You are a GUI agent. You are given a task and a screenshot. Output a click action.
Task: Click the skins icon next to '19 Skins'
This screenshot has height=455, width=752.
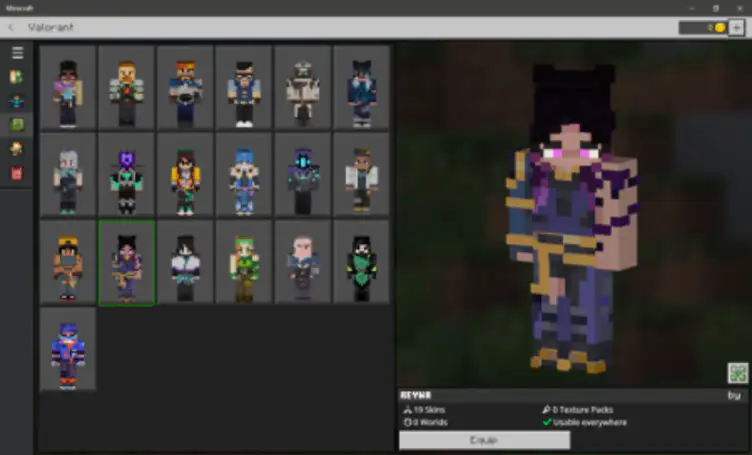[407, 410]
